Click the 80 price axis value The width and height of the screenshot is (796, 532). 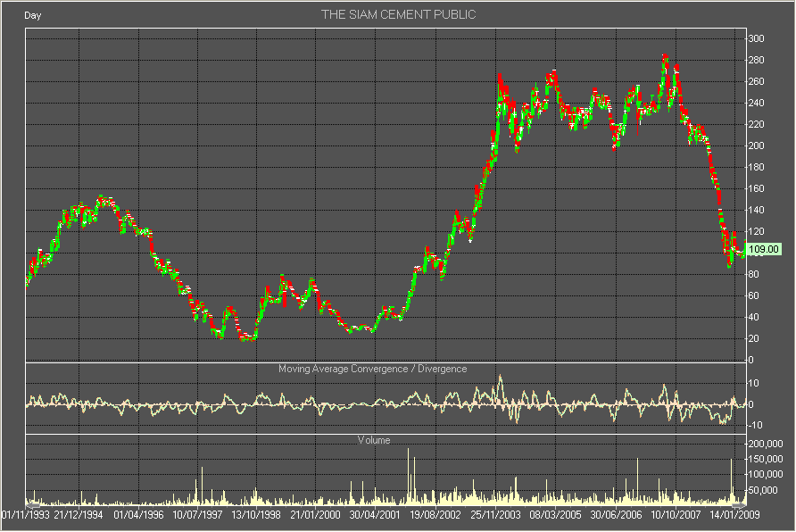[754, 274]
